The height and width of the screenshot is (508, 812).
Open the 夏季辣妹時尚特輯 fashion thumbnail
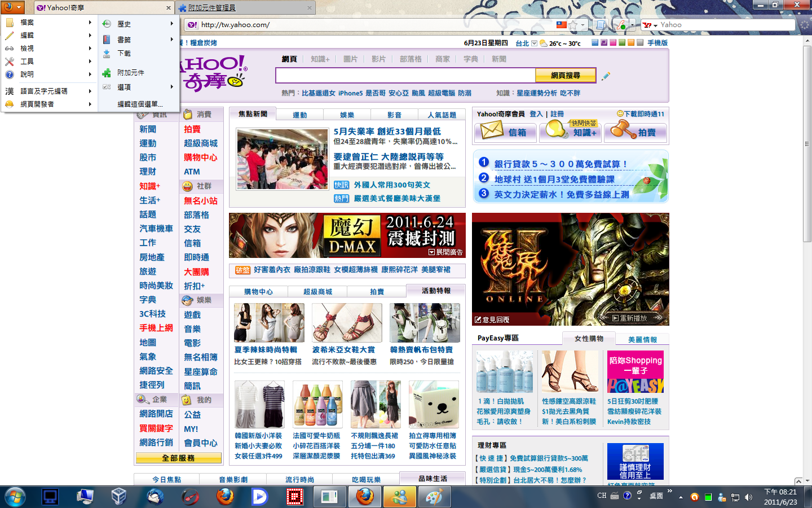[269, 323]
